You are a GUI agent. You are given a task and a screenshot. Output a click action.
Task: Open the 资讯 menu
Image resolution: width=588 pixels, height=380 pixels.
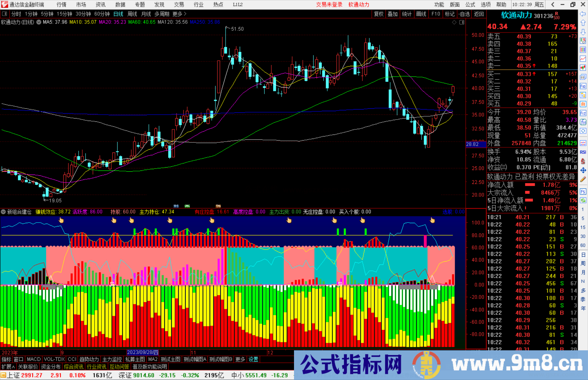tap(100, 4)
